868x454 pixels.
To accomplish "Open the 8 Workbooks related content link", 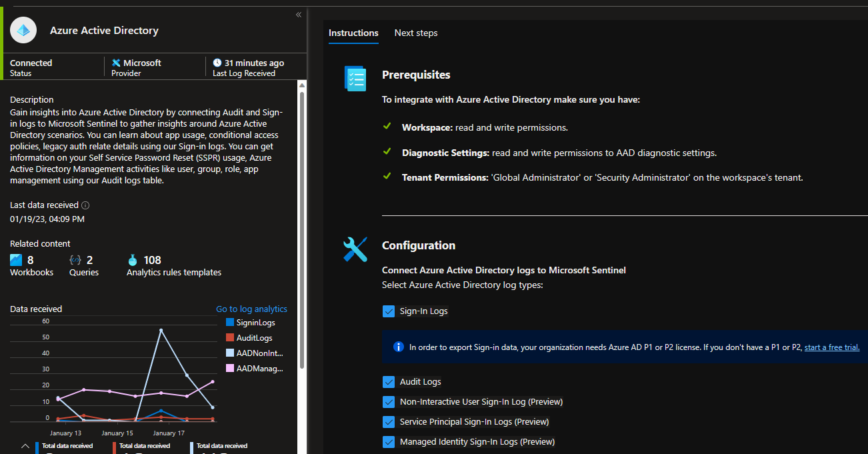I will [31, 265].
